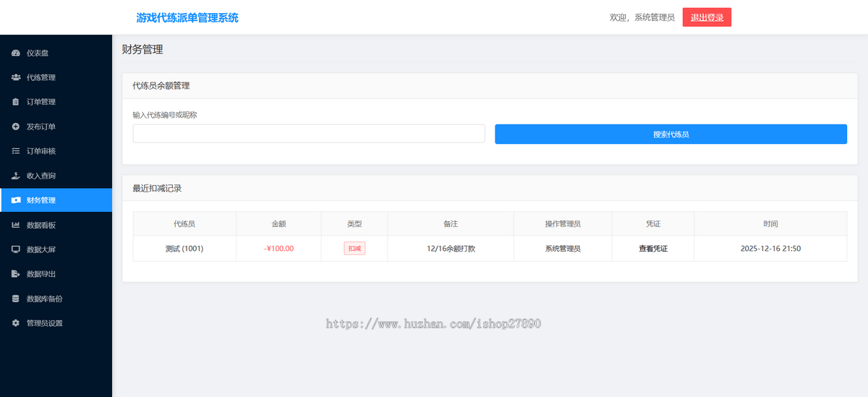Open the 查看凭证 link
The height and width of the screenshot is (397, 868).
[652, 248]
